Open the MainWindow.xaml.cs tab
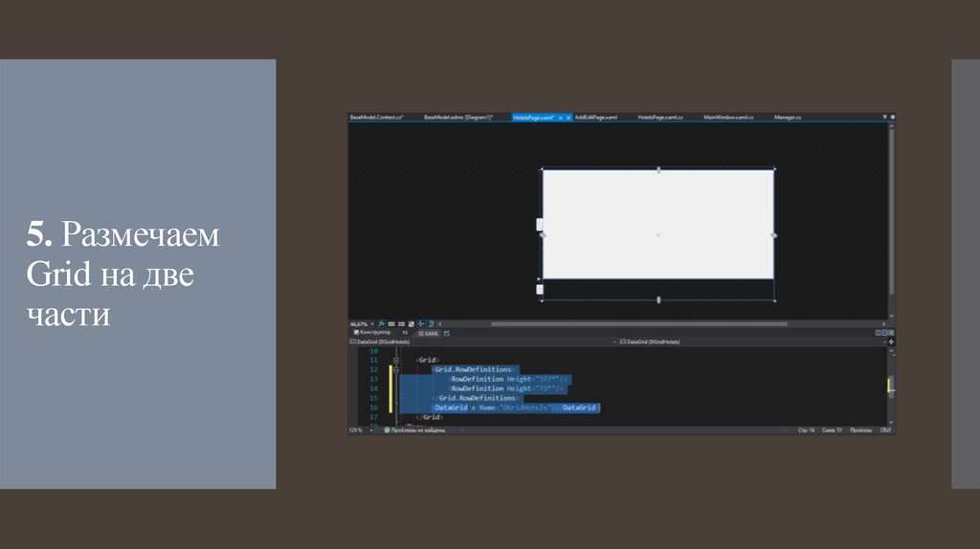 tap(728, 117)
